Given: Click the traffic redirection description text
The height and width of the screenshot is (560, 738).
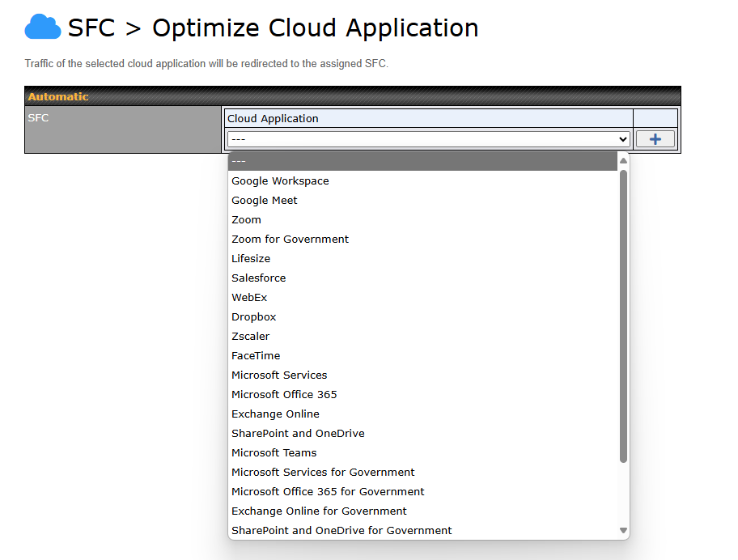Looking at the screenshot, I should [x=206, y=64].
